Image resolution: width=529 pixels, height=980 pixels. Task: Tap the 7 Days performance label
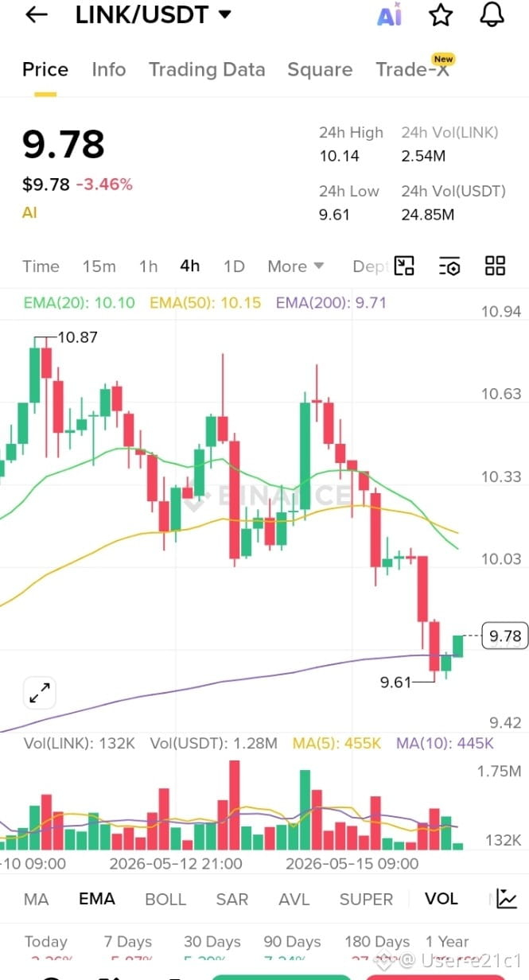(128, 942)
